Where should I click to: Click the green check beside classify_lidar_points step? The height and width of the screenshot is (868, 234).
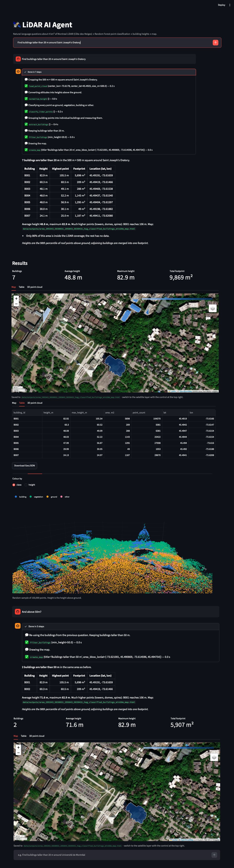[x=26, y=111]
